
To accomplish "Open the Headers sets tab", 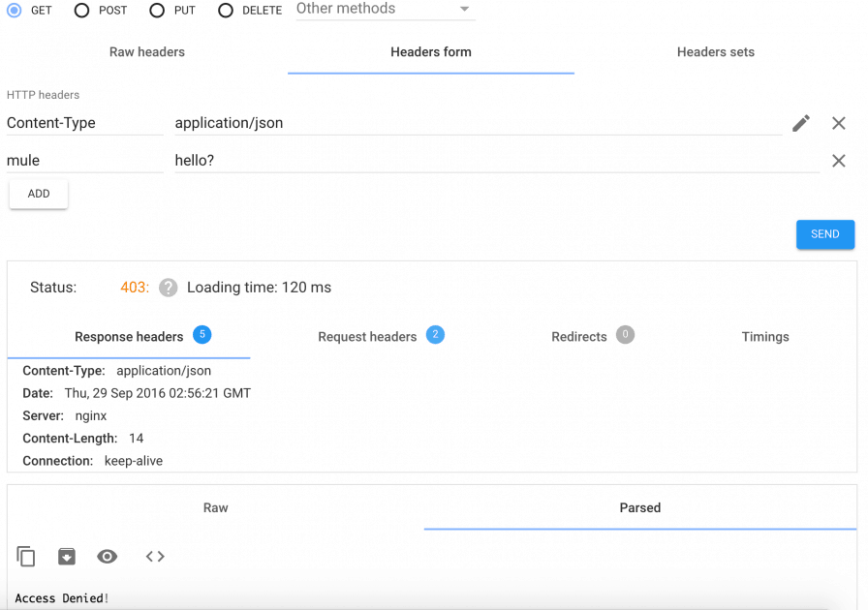I will (715, 52).
